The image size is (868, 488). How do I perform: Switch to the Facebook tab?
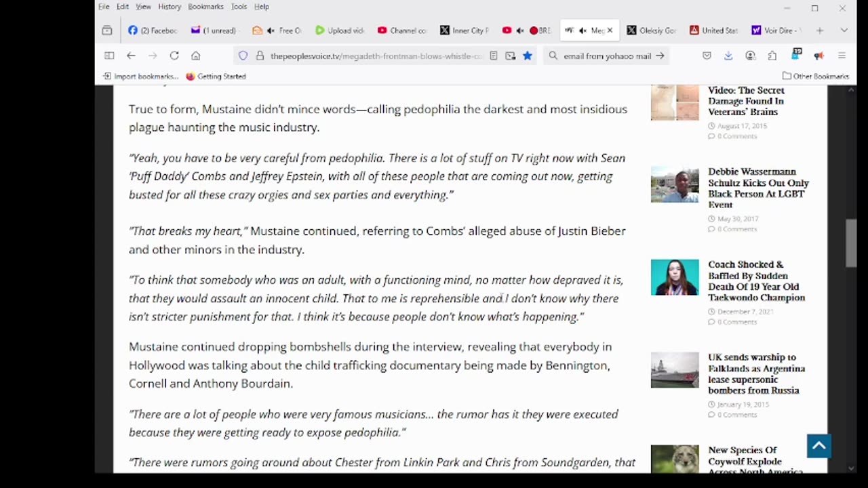click(x=153, y=30)
